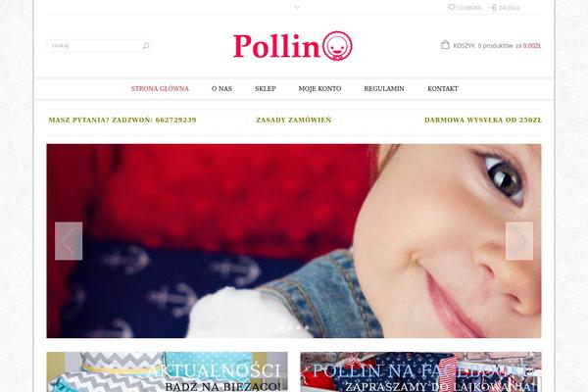
Task: Click the heart favorites icon
Action: pyautogui.click(x=452, y=7)
